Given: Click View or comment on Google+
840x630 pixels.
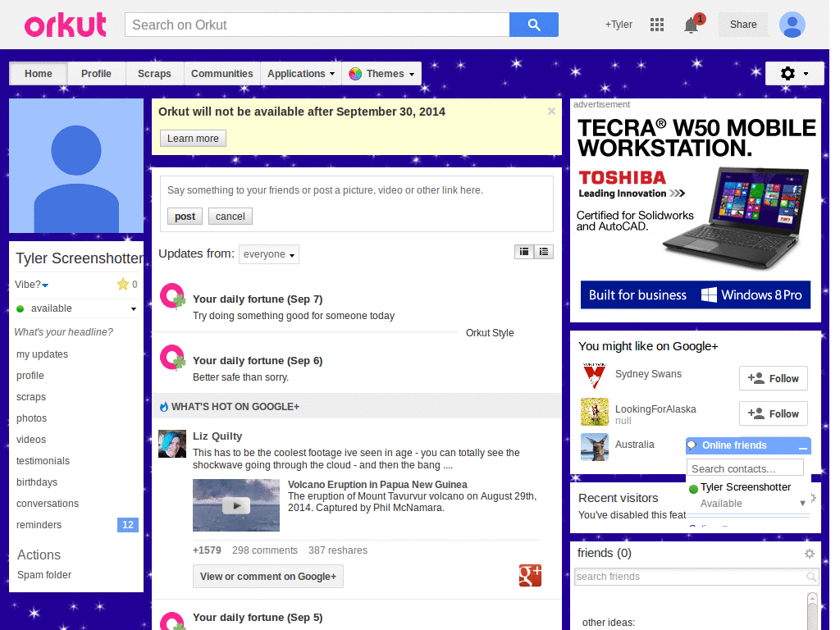Looking at the screenshot, I should pyautogui.click(x=268, y=577).
